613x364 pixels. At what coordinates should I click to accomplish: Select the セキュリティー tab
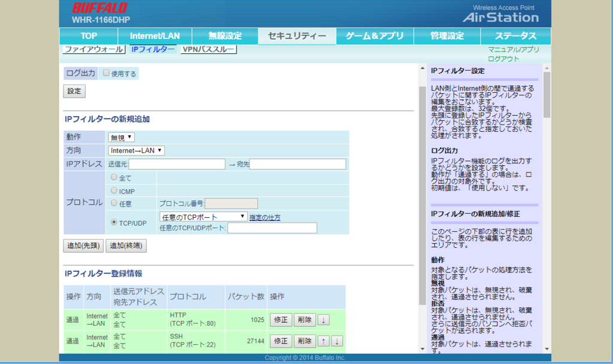click(297, 36)
